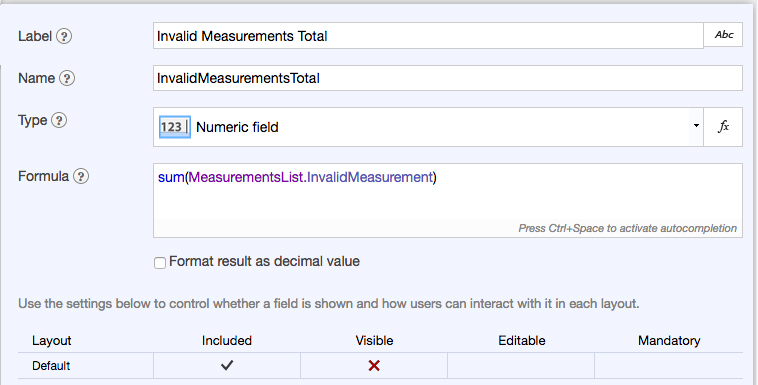Viewport: 758px width, 385px height.
Task: Click 'Press Ctrl+Space to activate autocompletion' hint
Action: click(x=627, y=228)
